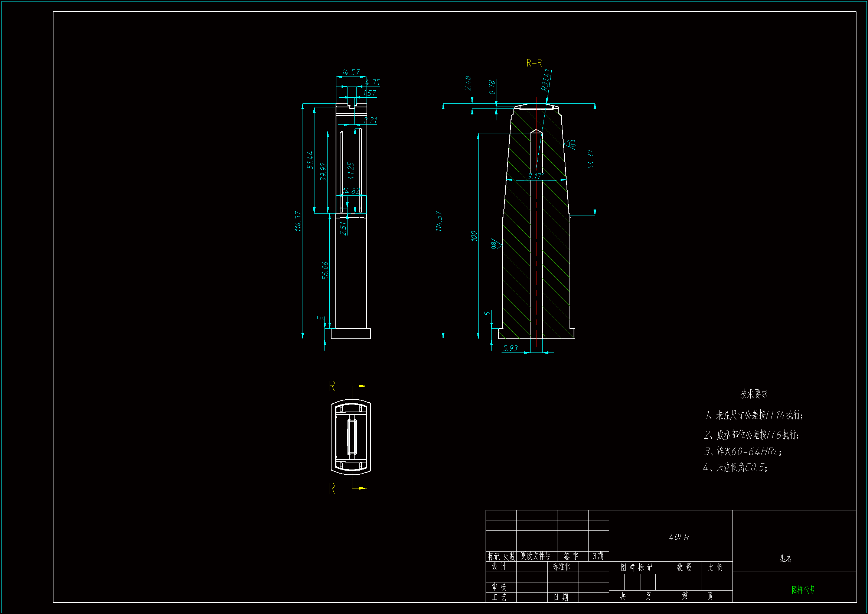The image size is (868, 614).
Task: Select the 40CR material text in title block
Action: (x=679, y=537)
